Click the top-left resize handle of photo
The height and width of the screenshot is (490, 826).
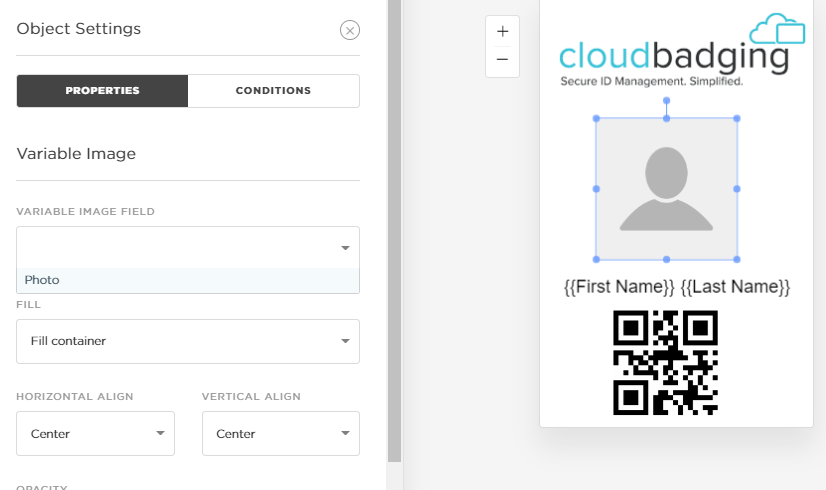(x=596, y=119)
